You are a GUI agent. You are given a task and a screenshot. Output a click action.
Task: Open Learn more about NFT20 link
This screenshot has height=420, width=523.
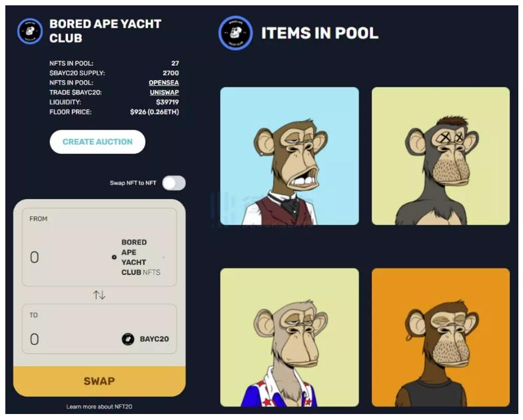pos(99,407)
